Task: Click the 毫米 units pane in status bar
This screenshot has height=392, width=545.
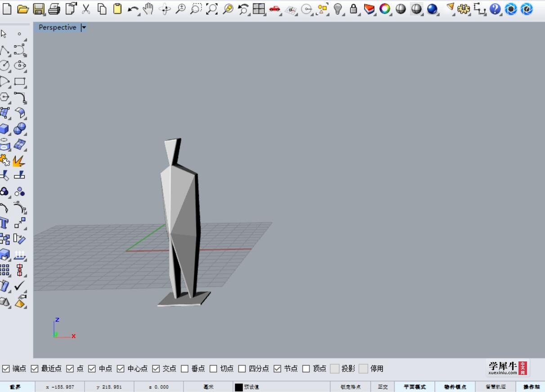Action: point(208,387)
